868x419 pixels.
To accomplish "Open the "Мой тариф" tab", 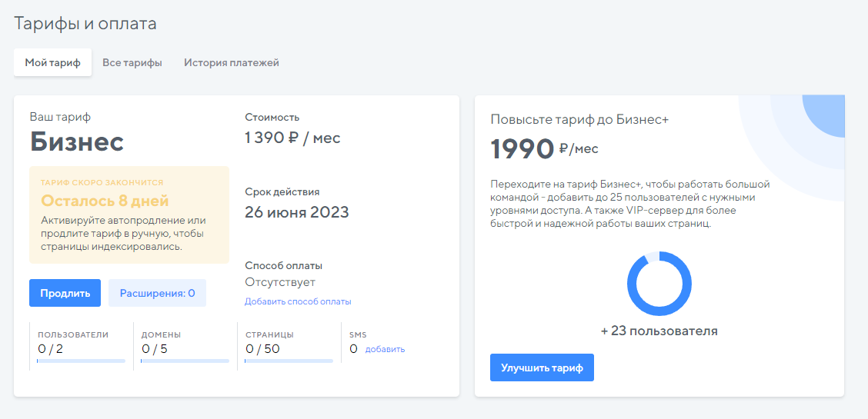I will click(52, 63).
